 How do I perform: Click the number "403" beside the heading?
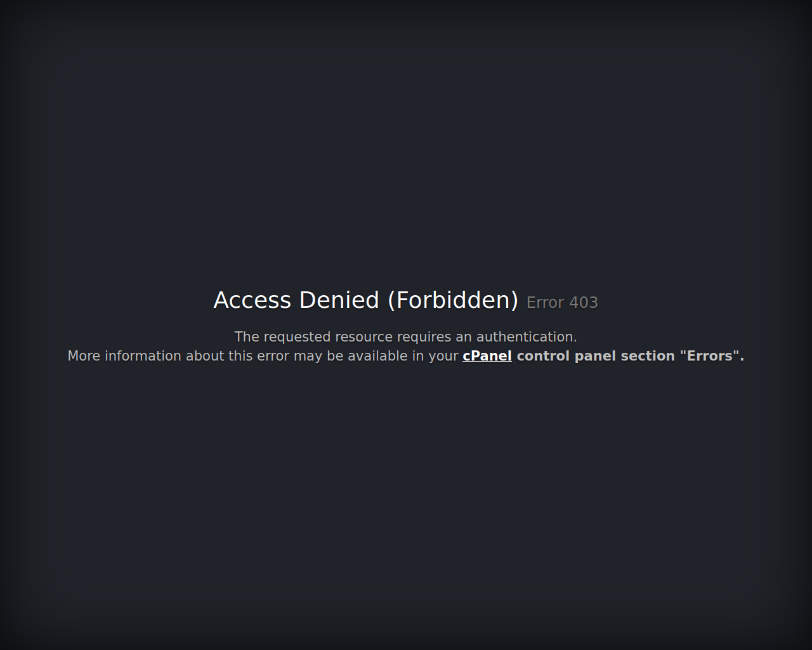[584, 303]
